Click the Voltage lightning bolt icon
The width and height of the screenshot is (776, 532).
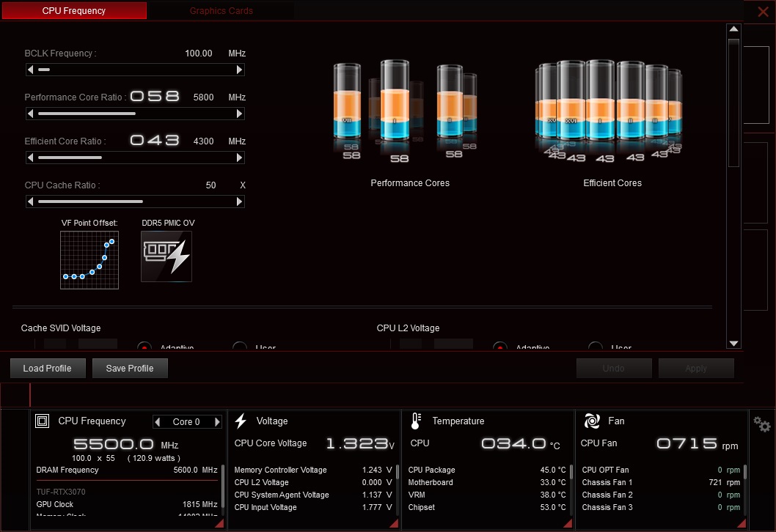[x=241, y=421]
